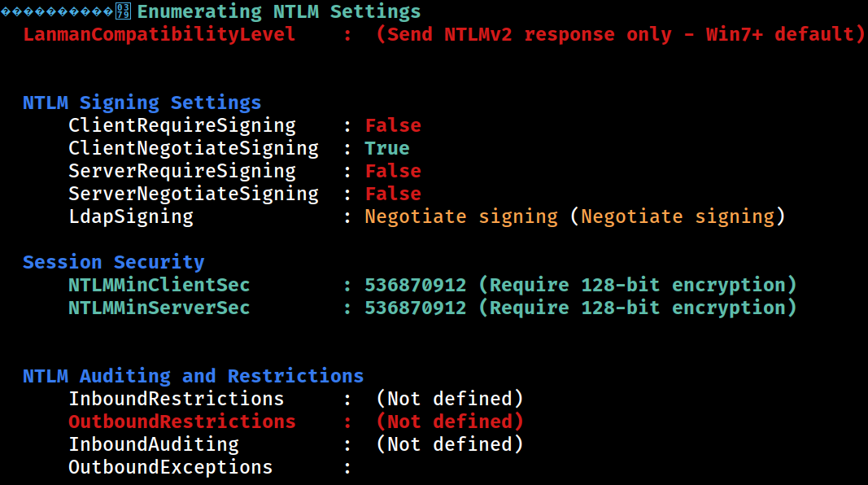Screen dimensions: 868x485
Task: Click the boxed 0379 glyph icon
Action: coord(123,11)
